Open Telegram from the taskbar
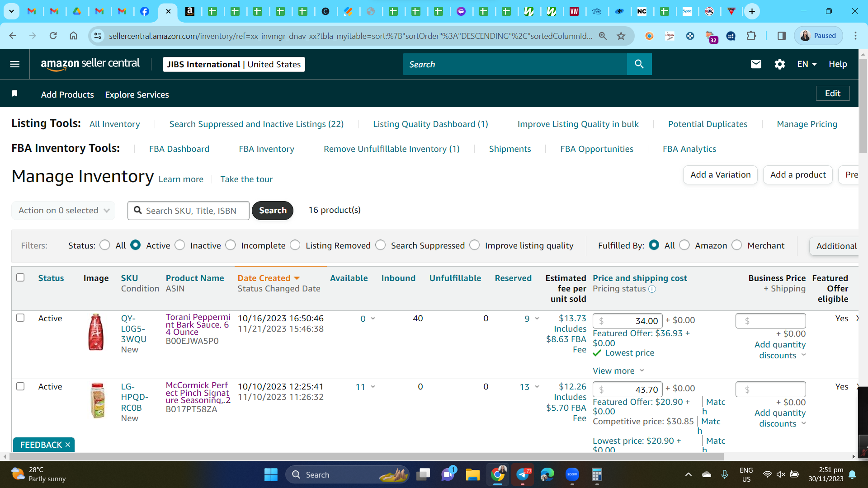Image resolution: width=868 pixels, height=488 pixels. [x=523, y=474]
